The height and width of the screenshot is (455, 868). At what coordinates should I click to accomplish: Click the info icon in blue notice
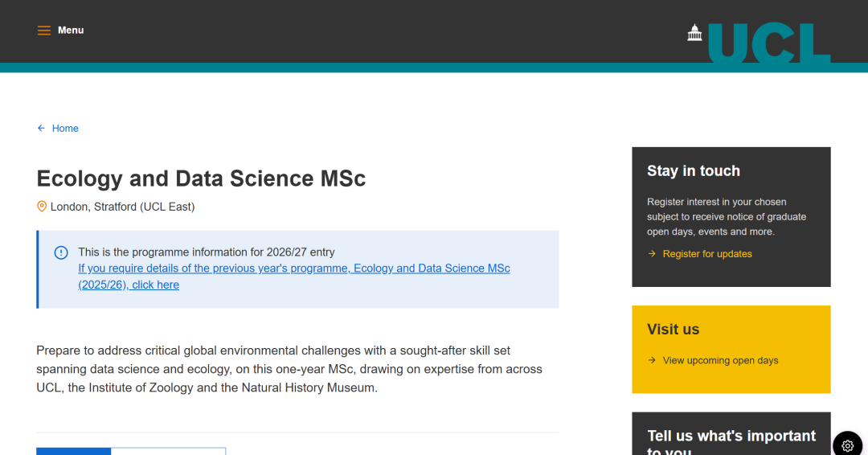click(x=61, y=252)
